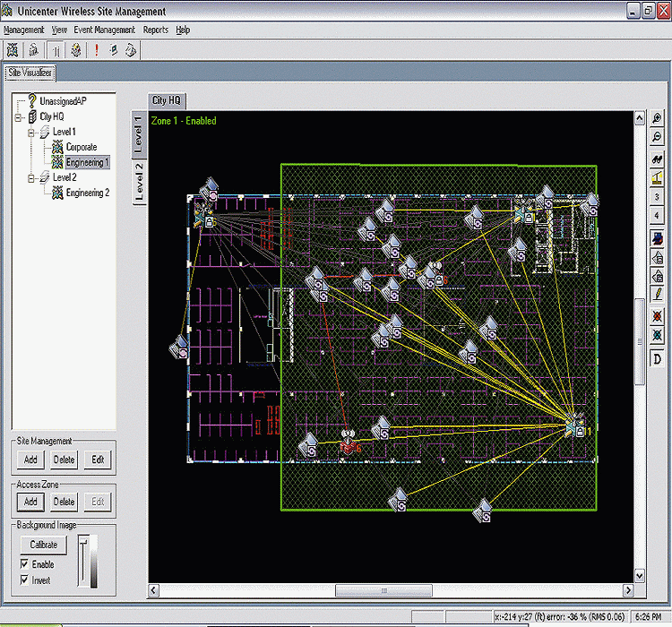Collapse the Level 2 tree branch
Viewport: 672px width, 627px height.
[x=30, y=178]
